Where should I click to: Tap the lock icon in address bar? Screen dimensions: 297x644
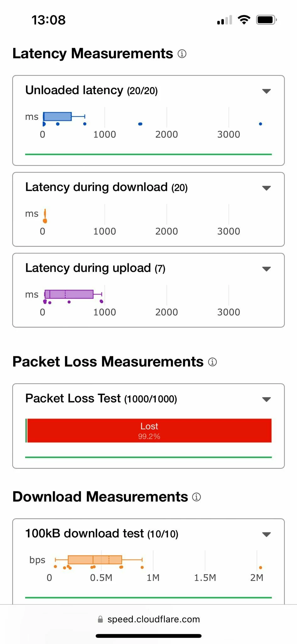pyautogui.click(x=100, y=619)
